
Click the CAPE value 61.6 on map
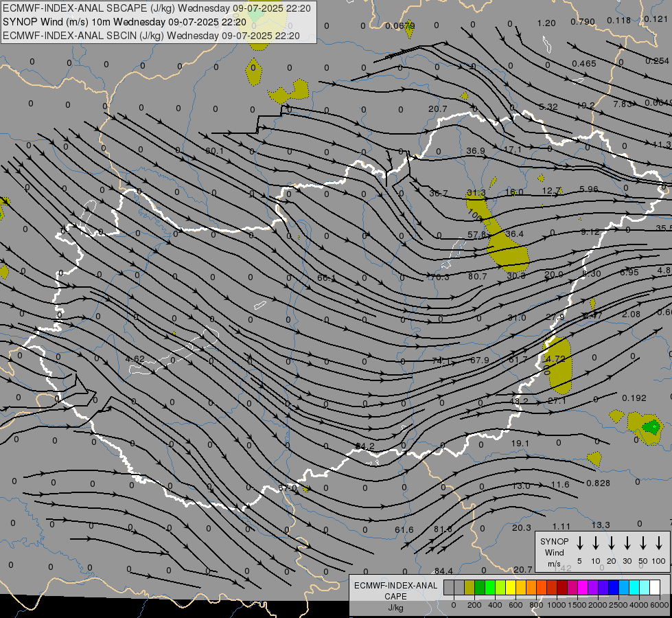click(404, 530)
